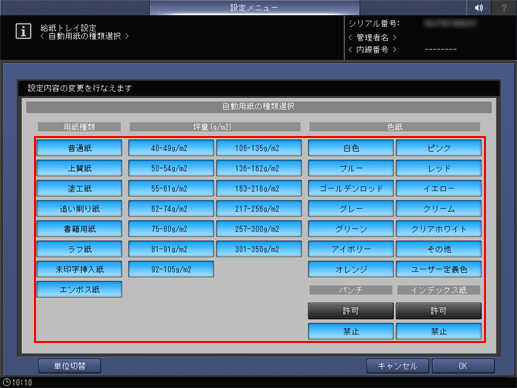
Task: Choose weight 75-80g/m2
Action: (x=171, y=229)
